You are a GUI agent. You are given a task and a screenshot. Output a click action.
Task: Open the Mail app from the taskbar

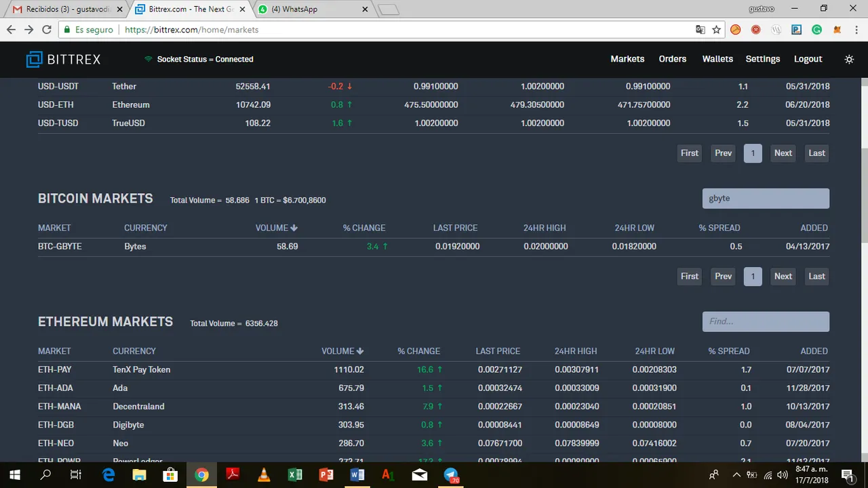click(420, 474)
